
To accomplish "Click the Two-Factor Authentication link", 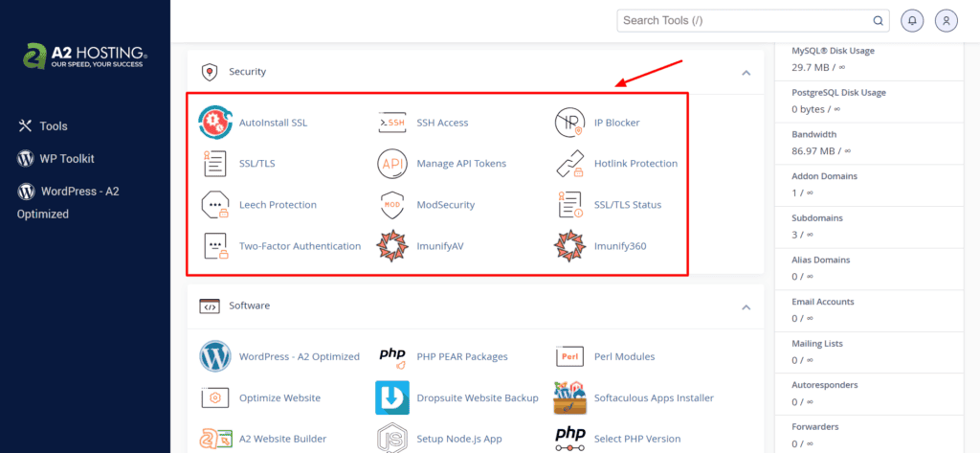I will pos(300,246).
